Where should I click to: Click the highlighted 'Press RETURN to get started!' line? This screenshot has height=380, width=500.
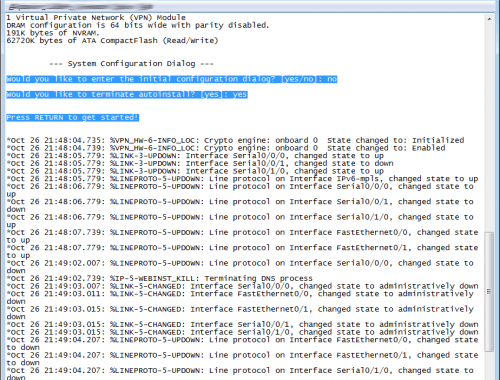click(x=72, y=117)
